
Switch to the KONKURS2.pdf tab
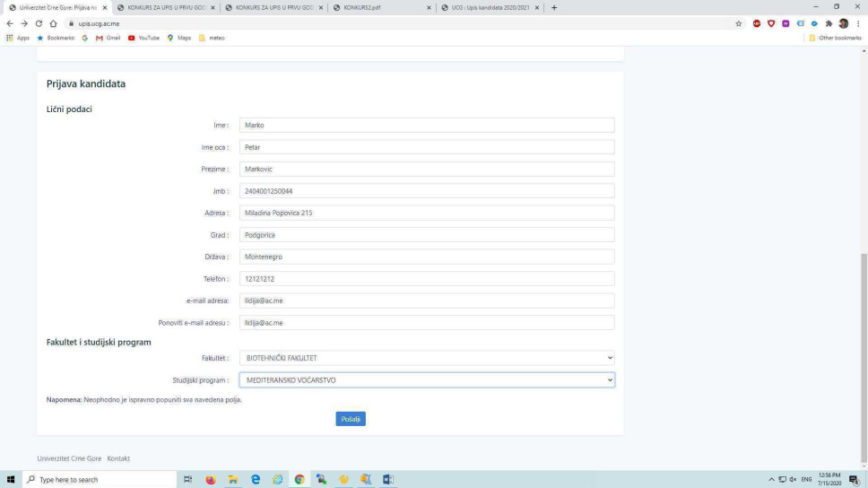point(381,8)
